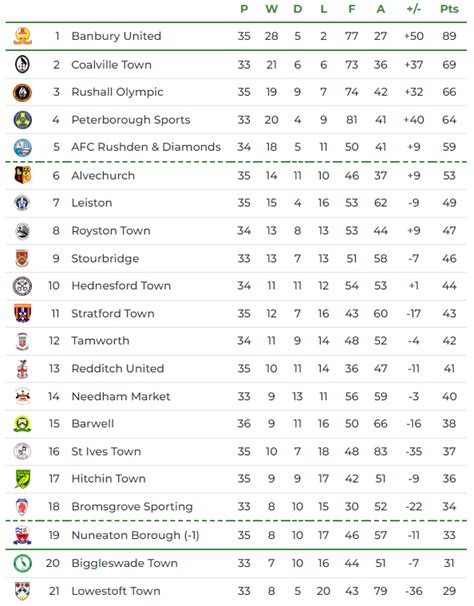474x606 pixels.
Task: Select the Biggleswade Town circular badge
Action: pyautogui.click(x=22, y=563)
